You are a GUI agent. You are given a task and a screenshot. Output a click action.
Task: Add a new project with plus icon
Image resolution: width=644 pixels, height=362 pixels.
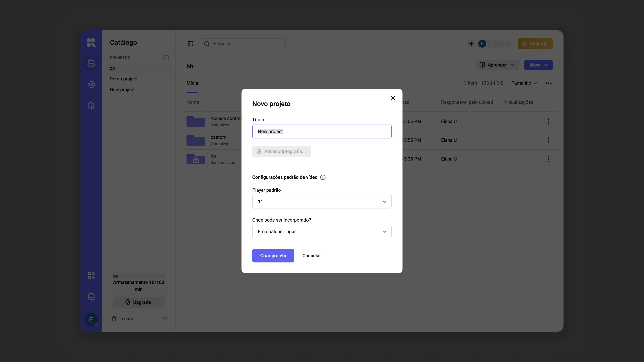tap(166, 58)
